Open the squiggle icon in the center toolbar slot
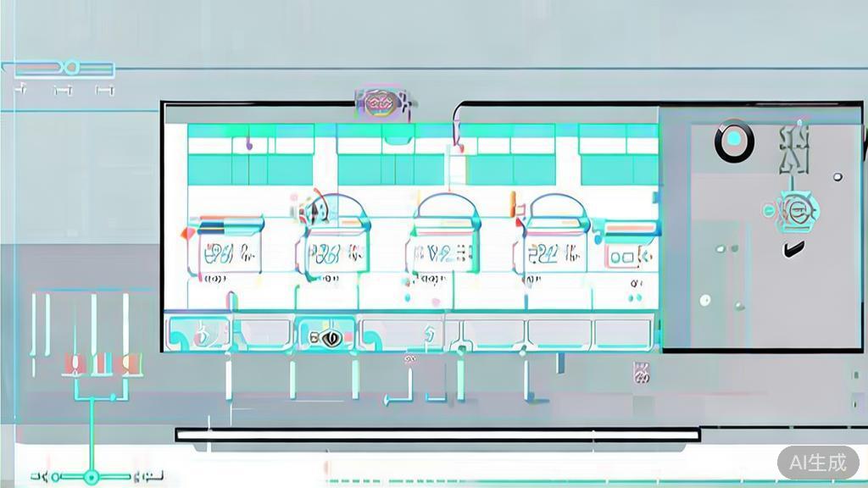 click(x=428, y=335)
